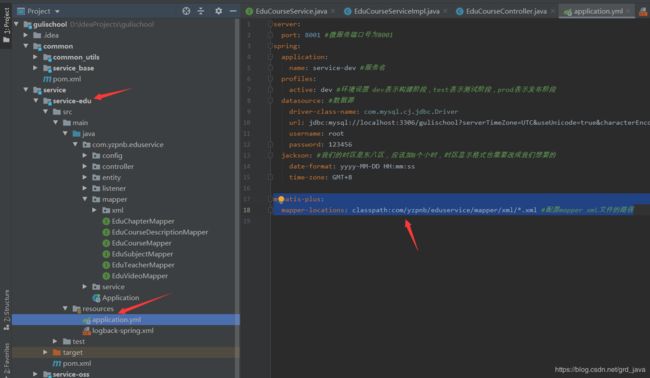Switch to EduCourseController.java tab

point(506,11)
